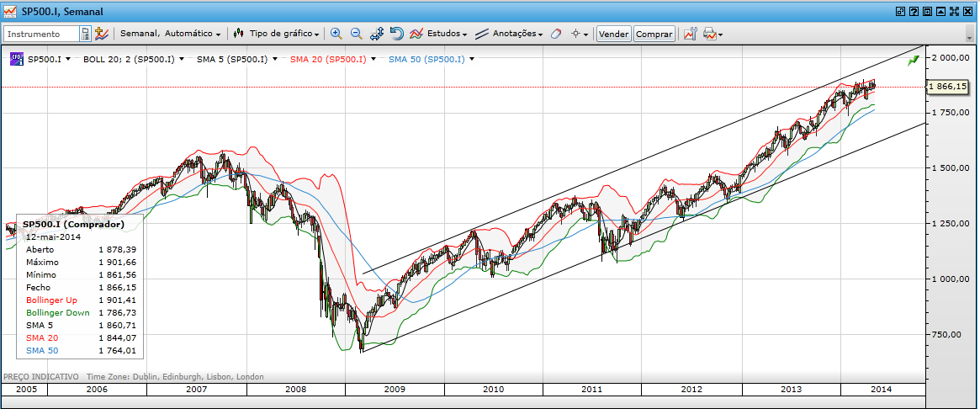Open the Tipo de gráfico dropdown

point(284,34)
